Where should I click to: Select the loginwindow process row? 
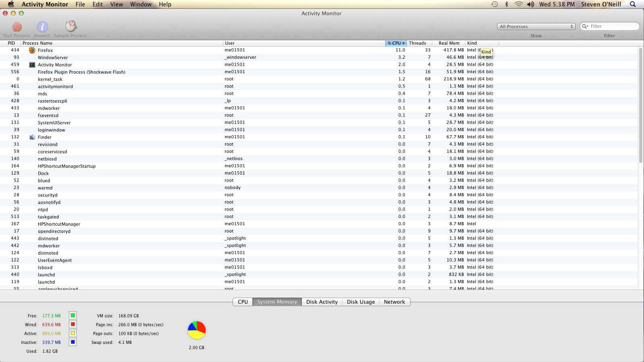319,130
